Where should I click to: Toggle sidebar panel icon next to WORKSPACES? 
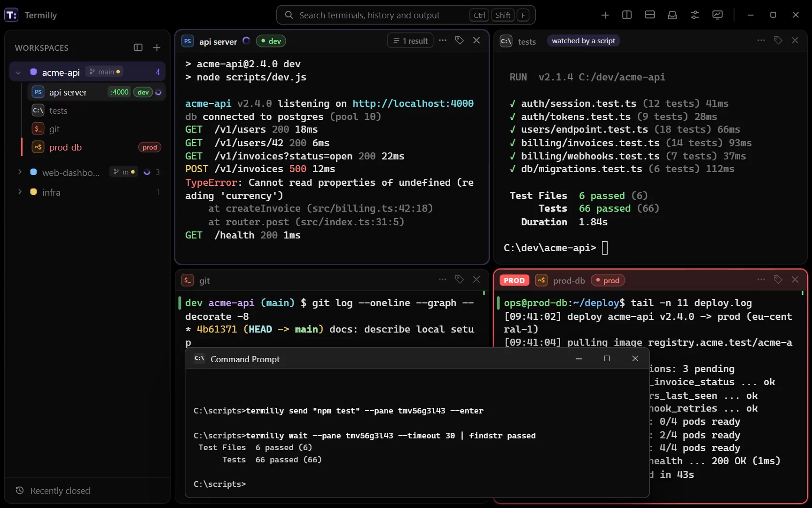point(138,48)
